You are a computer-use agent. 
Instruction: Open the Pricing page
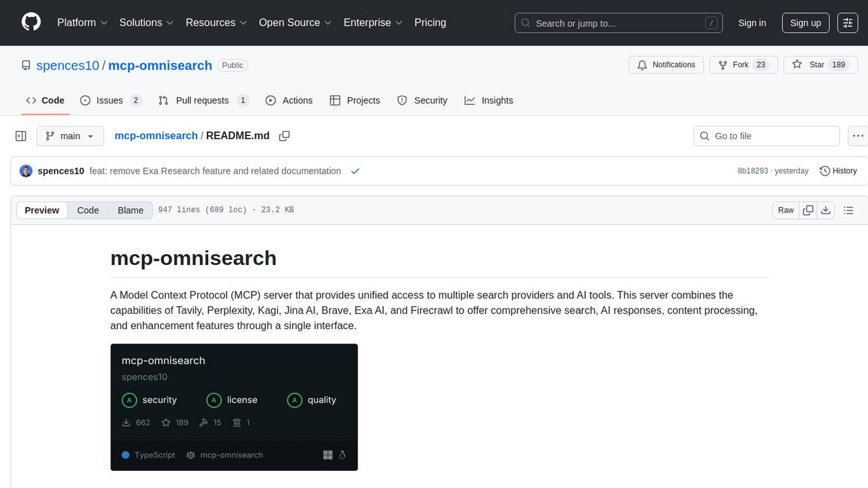[x=430, y=22]
